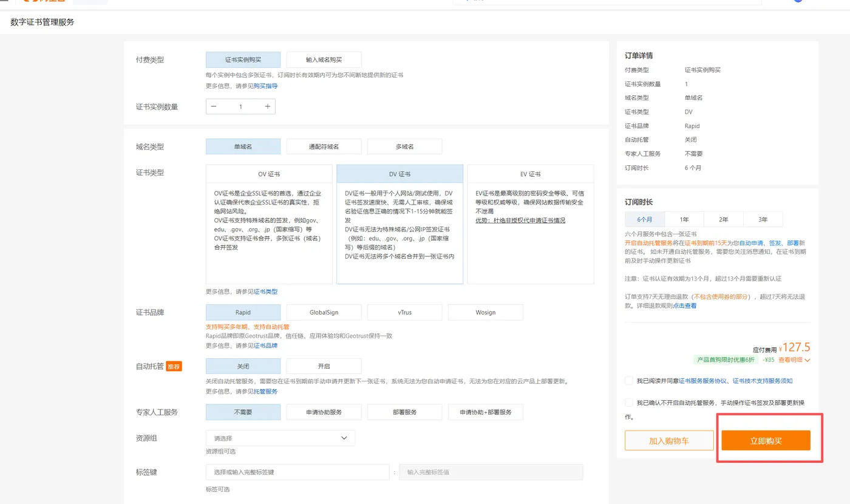The image size is (850, 504).
Task: Switch subscription duration tab to 6个月
Action: (645, 219)
